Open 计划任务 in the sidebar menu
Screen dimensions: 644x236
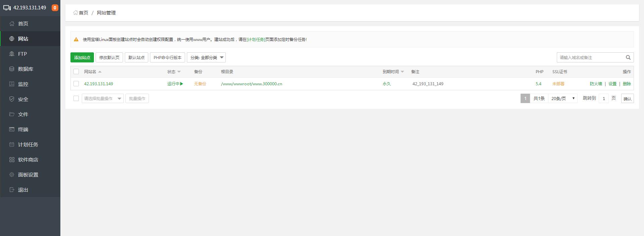[28, 144]
